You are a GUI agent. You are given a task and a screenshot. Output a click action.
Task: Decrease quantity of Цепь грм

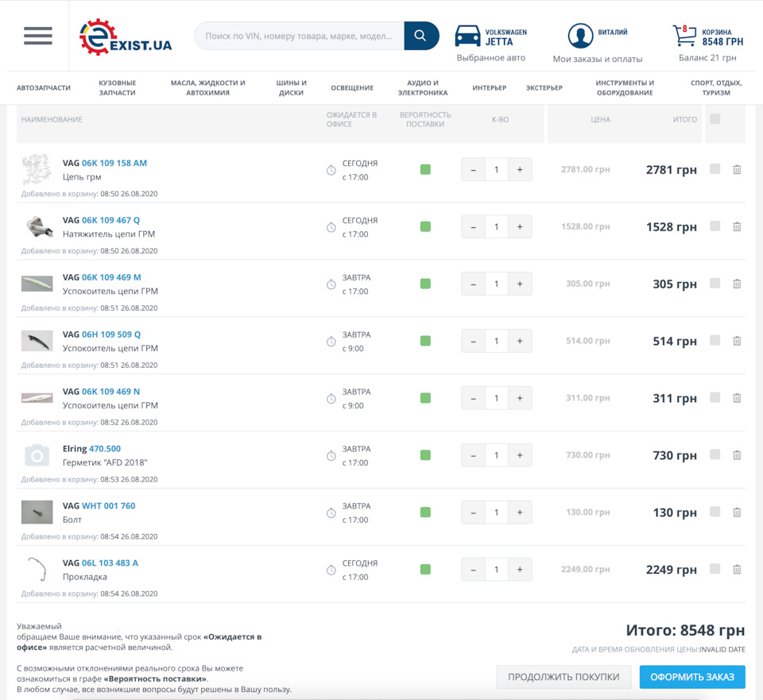(473, 170)
